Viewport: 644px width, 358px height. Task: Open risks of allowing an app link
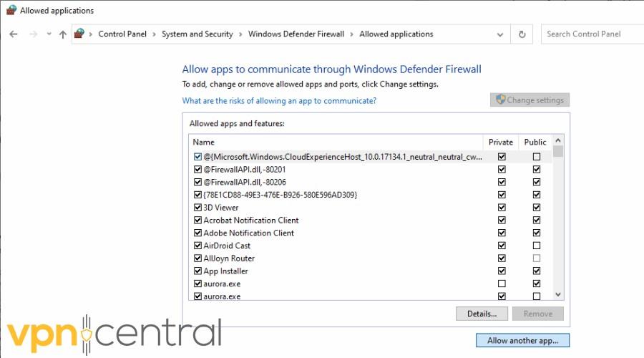coord(279,101)
